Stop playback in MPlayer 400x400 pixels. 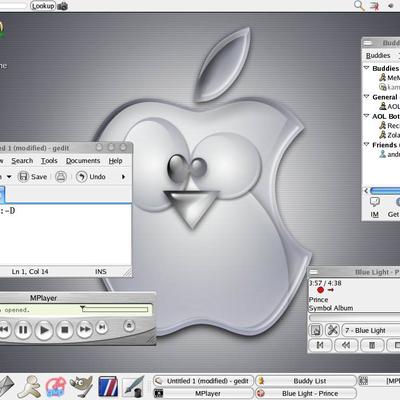(x=65, y=330)
